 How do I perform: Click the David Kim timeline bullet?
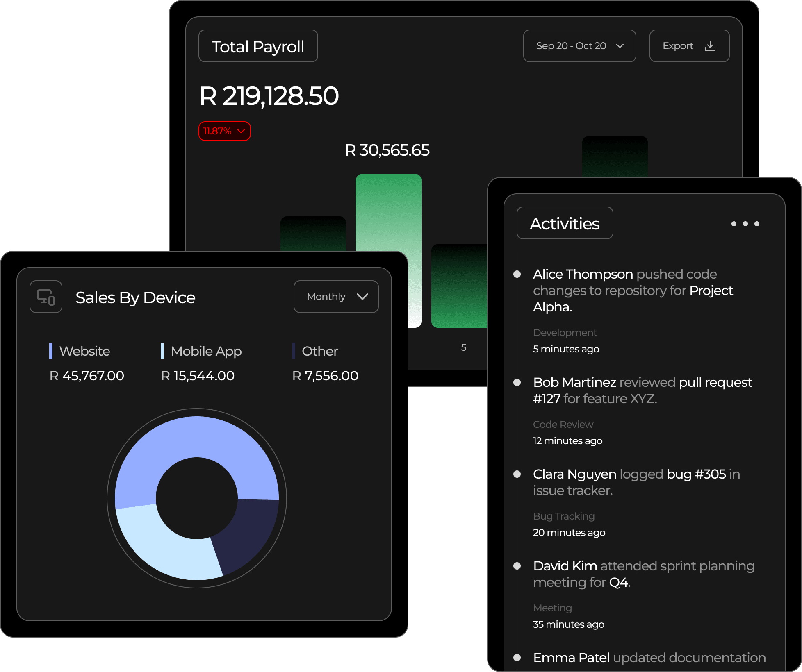[517, 566]
